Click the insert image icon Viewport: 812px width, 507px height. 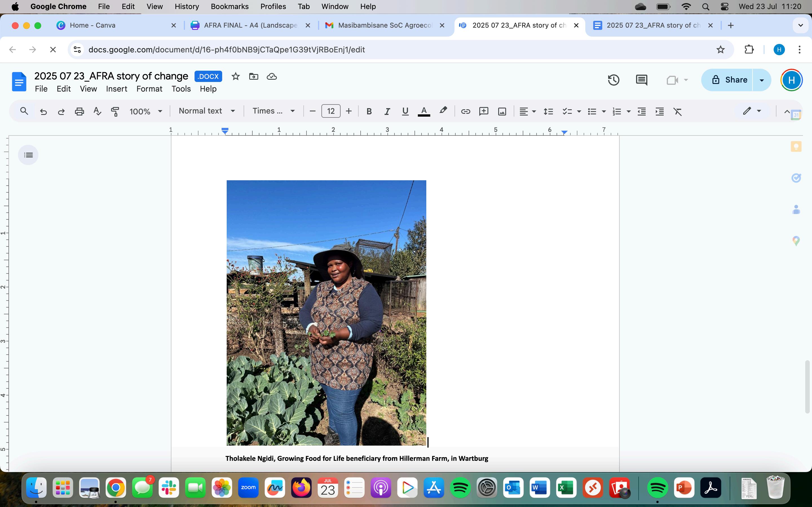pos(502,111)
